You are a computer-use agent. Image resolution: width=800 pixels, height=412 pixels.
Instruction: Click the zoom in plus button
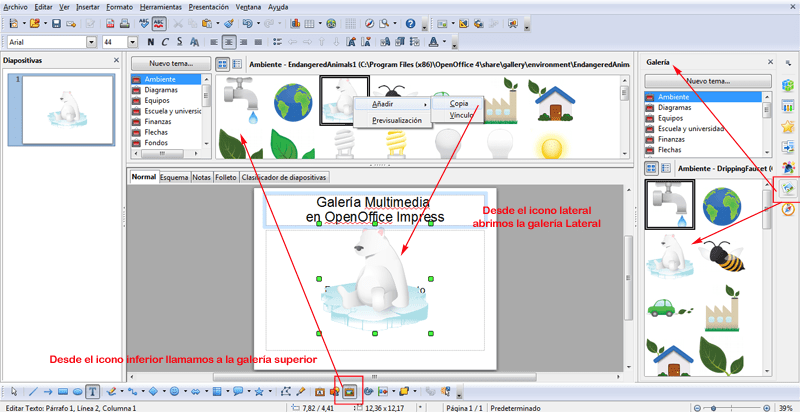tap(767, 407)
